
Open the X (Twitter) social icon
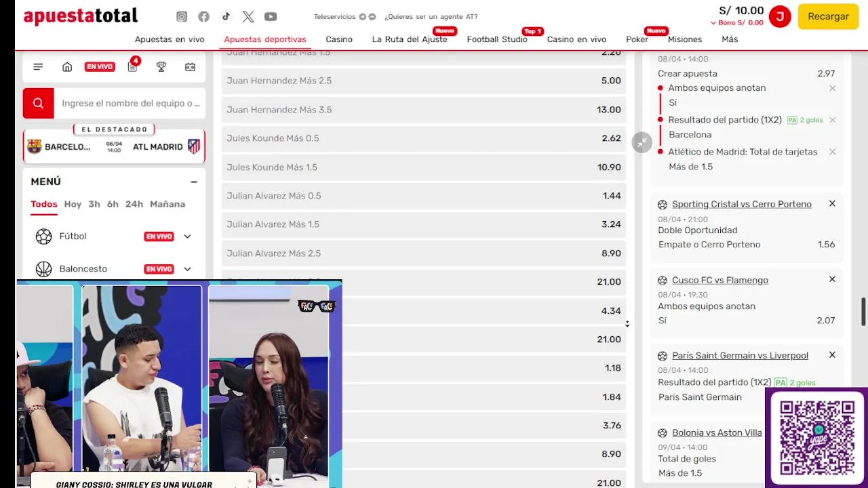tap(248, 16)
